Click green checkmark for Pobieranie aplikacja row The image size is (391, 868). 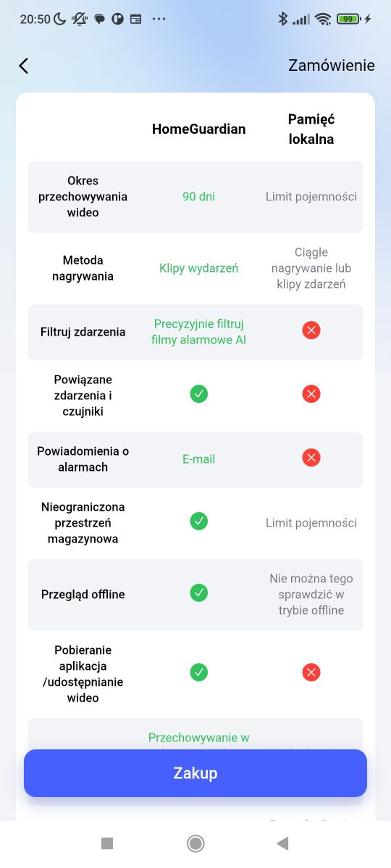(198, 673)
